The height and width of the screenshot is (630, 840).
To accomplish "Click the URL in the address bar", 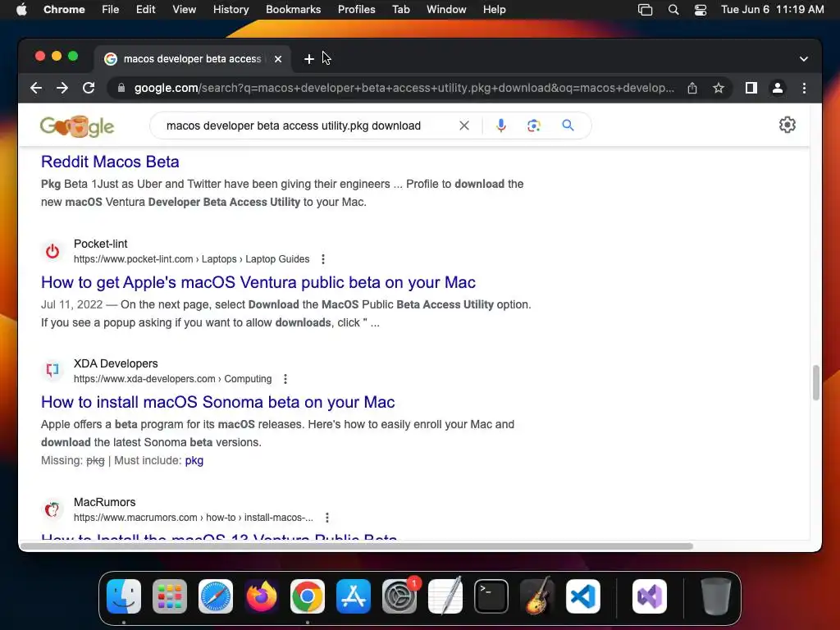I will click(x=404, y=88).
